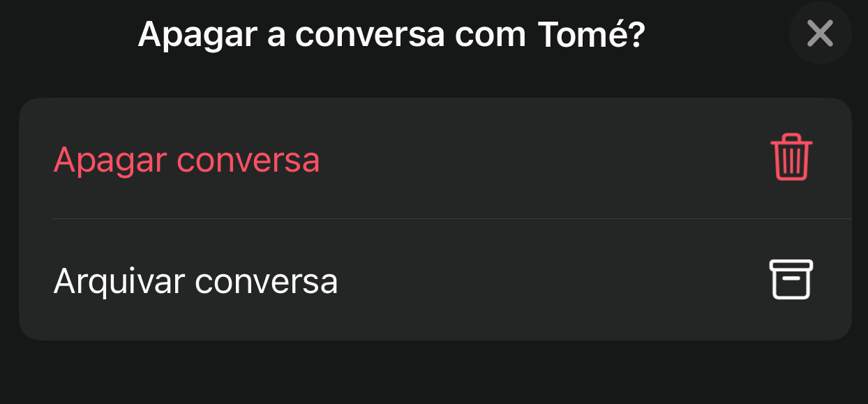The width and height of the screenshot is (868, 404).
Task: Archive the conversation with Tomé instead
Action: [x=435, y=280]
